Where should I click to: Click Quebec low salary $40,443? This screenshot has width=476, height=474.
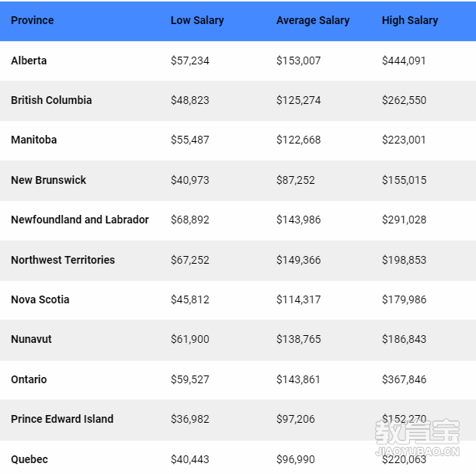189,459
